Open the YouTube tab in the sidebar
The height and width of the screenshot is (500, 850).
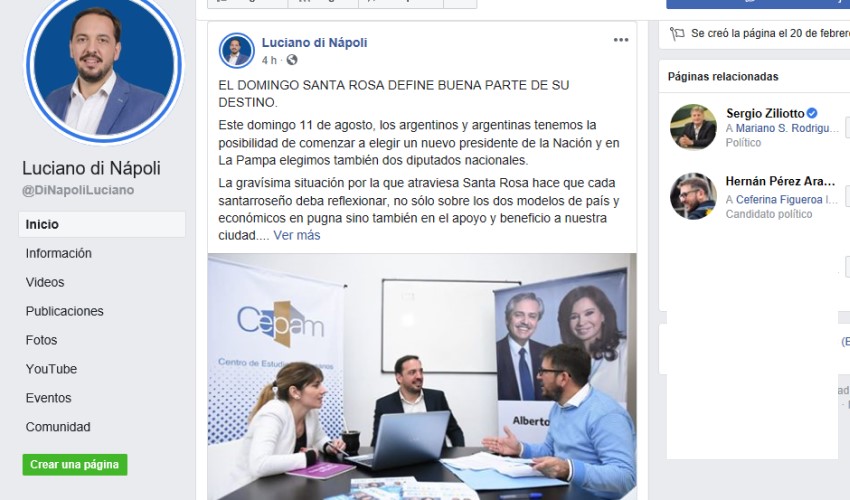coord(51,369)
